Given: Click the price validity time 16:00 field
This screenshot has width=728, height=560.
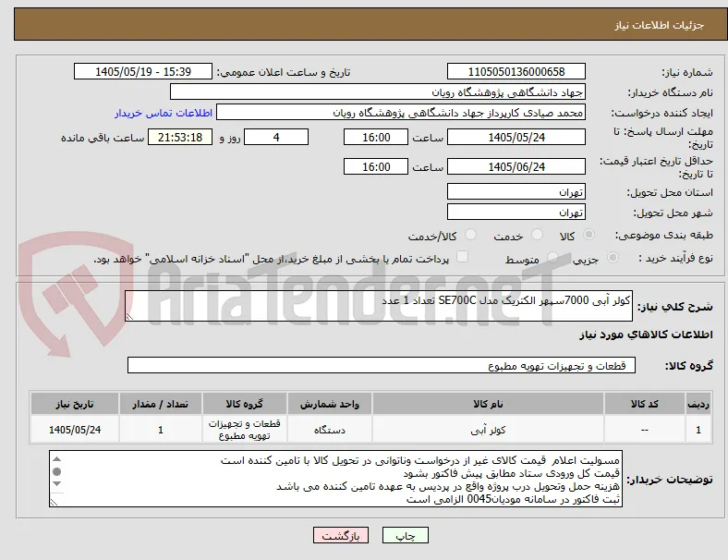Looking at the screenshot, I should tap(376, 166).
